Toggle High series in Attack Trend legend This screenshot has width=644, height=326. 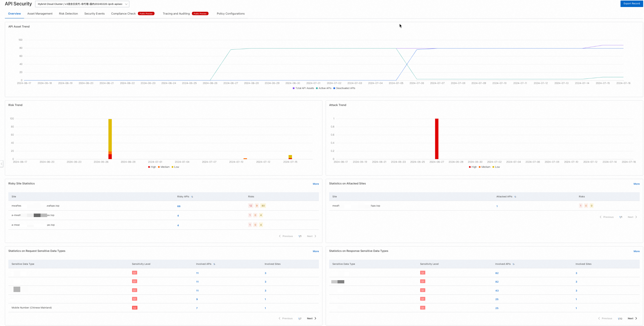click(x=473, y=167)
